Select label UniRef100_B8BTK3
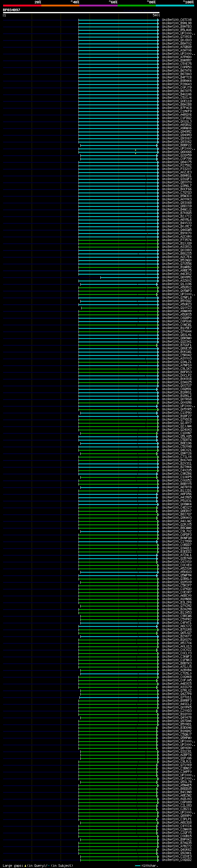This screenshot has height=868, width=197. point(176,663)
